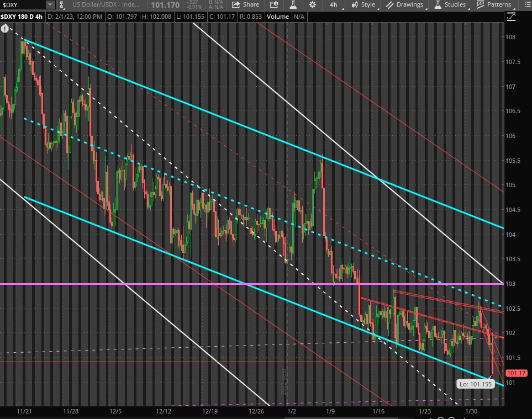
Task: Toggle the price axis scale icon
Action: point(511,17)
